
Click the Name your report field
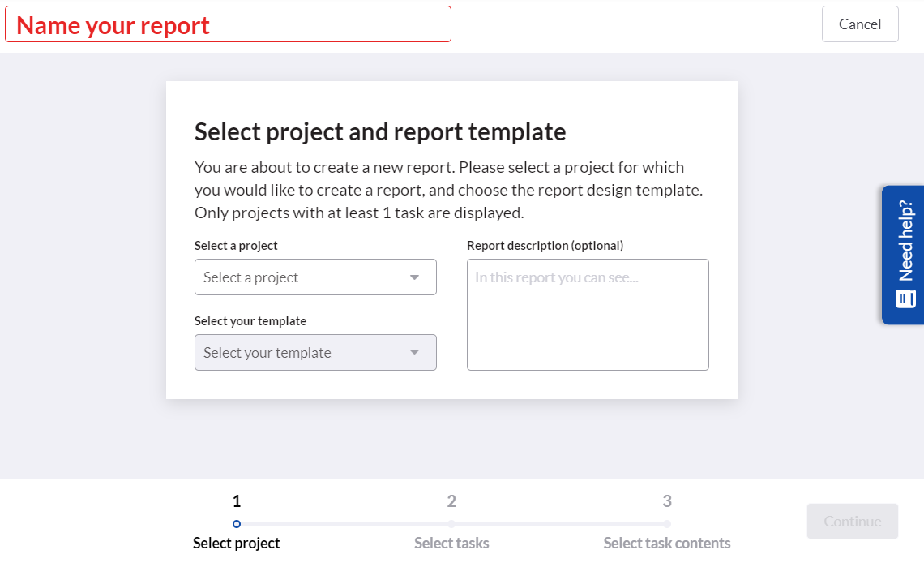(x=228, y=24)
